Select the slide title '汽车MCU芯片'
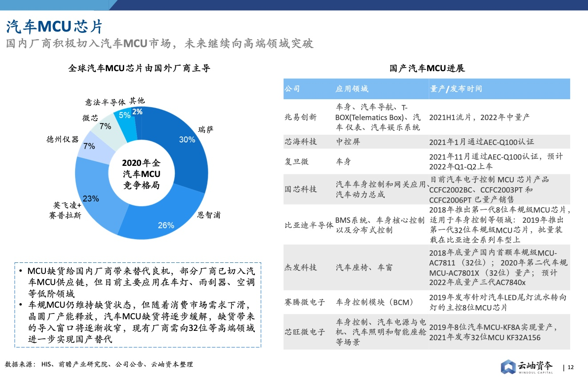 click(54, 27)
